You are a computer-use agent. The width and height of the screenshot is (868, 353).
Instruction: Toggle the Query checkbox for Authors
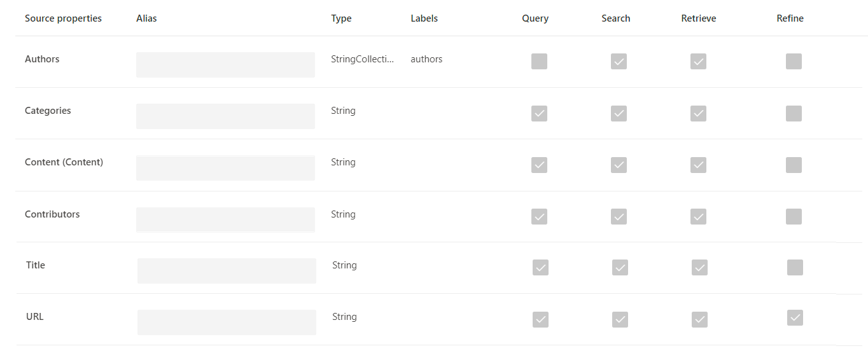point(539,61)
